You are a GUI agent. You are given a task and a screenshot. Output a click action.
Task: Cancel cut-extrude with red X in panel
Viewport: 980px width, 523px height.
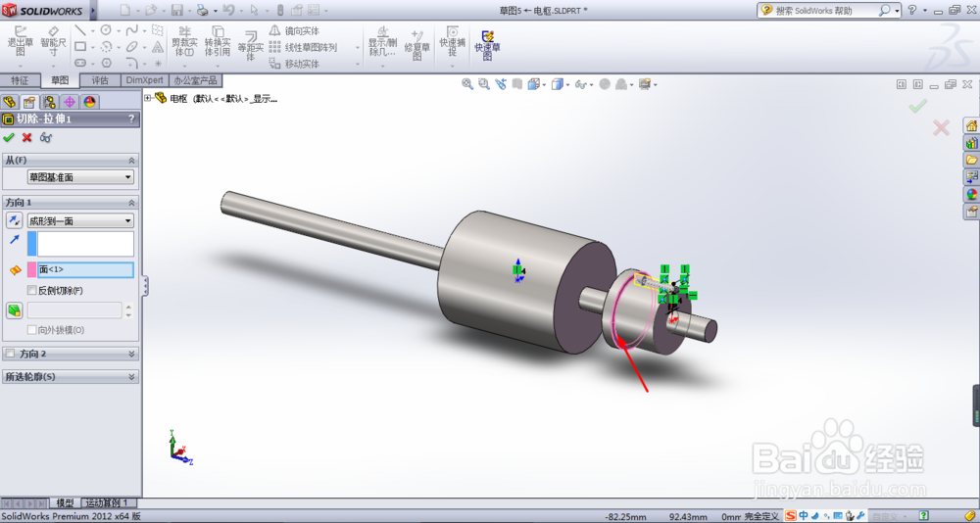point(26,137)
